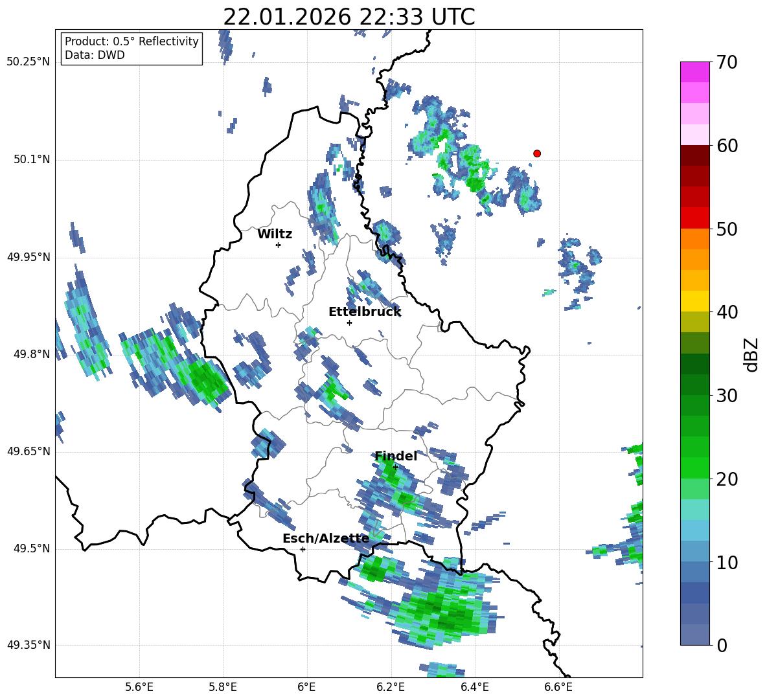Screen dimensions: 767x700
Task: Click the 50.25°N latitude label
Action: (x=29, y=62)
